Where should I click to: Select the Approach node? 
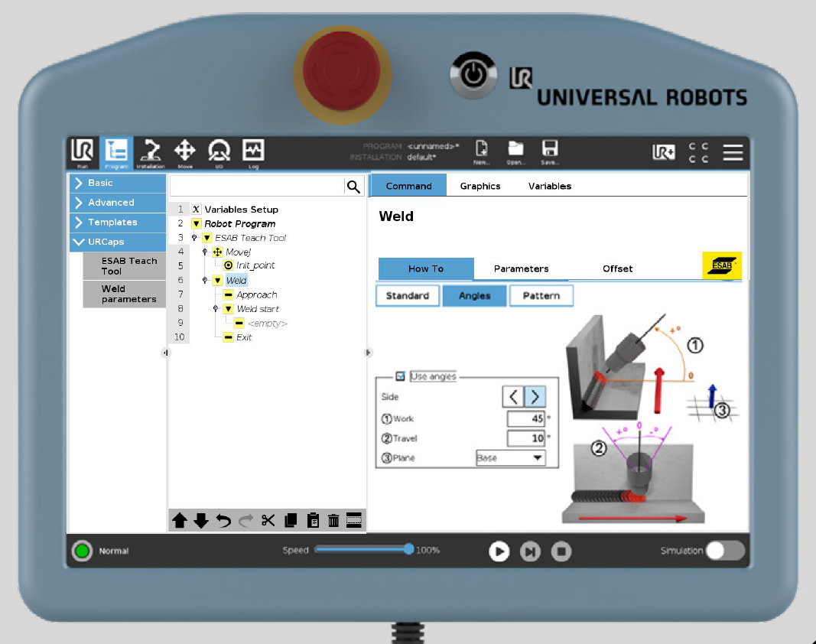[x=256, y=294]
